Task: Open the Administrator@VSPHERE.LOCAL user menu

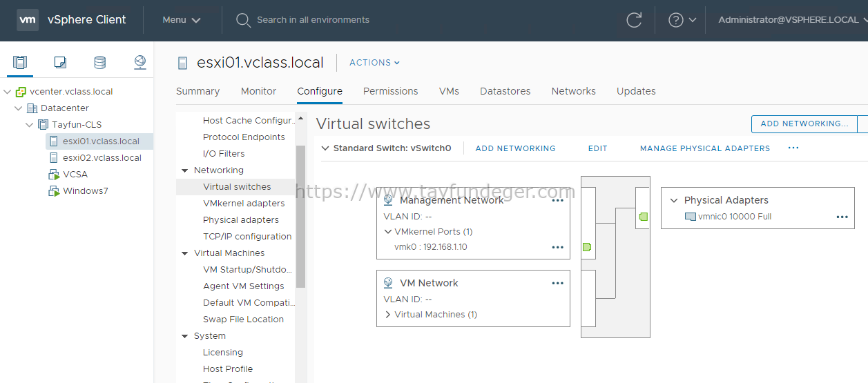Action: pyautogui.click(x=792, y=20)
